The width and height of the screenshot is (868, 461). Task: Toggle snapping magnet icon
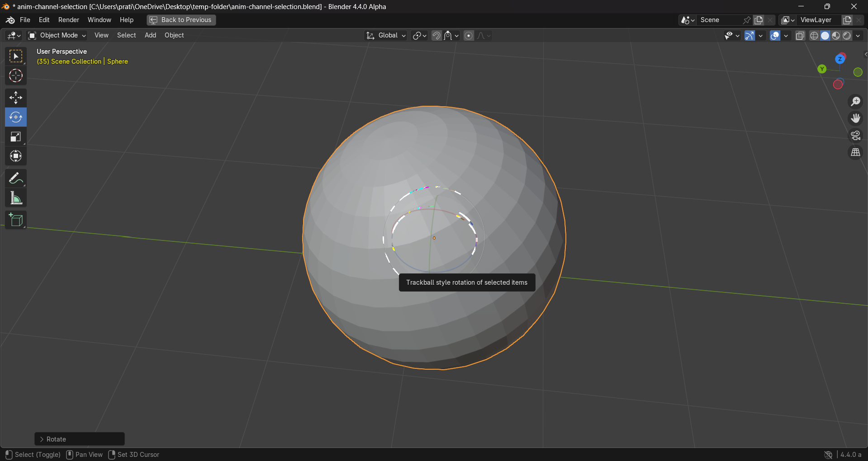pyautogui.click(x=436, y=35)
